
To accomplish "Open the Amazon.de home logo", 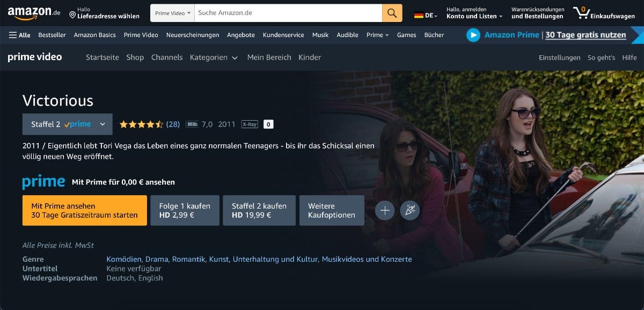I will [x=33, y=12].
